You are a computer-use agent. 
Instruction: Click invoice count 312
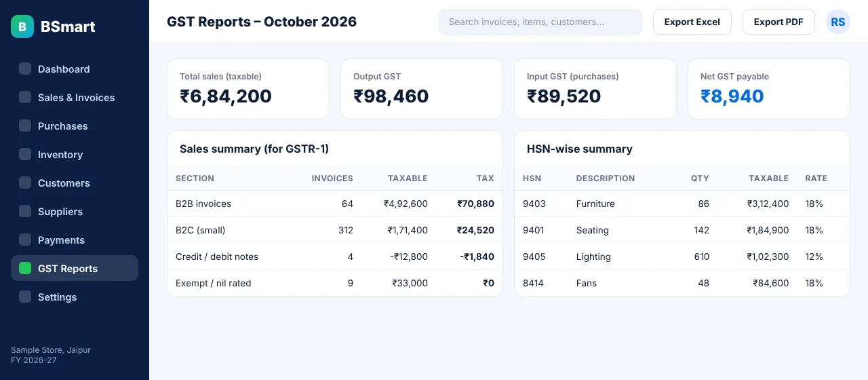(x=346, y=230)
